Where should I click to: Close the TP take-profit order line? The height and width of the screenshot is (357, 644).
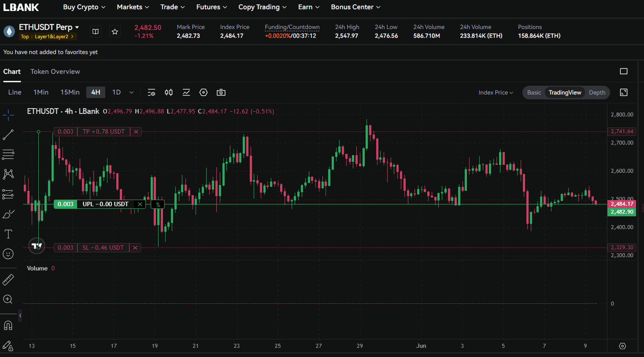136,132
